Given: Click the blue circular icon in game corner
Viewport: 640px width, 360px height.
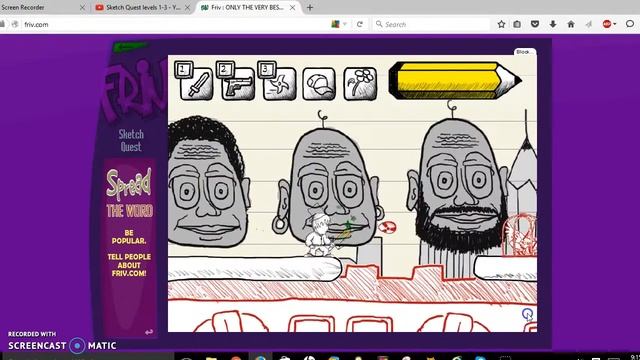Looking at the screenshot, I should click(x=527, y=314).
